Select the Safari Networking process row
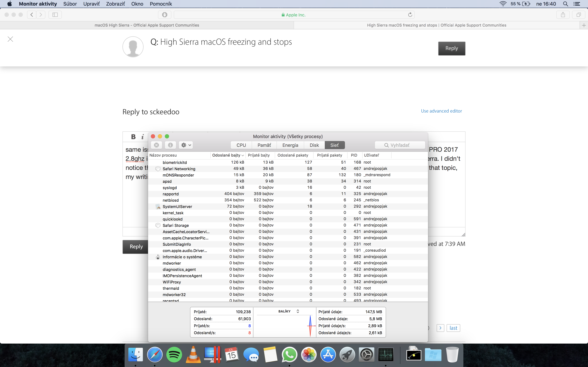588x367 pixels. point(179,169)
